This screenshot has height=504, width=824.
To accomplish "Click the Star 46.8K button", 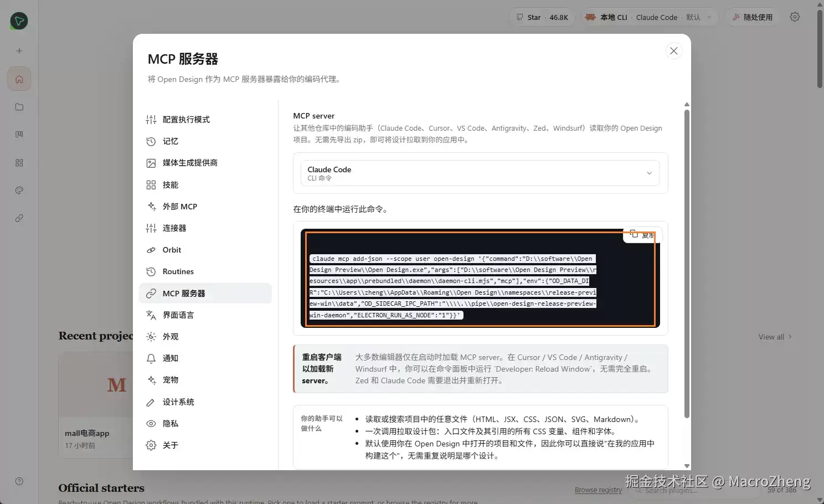I will click(x=542, y=17).
